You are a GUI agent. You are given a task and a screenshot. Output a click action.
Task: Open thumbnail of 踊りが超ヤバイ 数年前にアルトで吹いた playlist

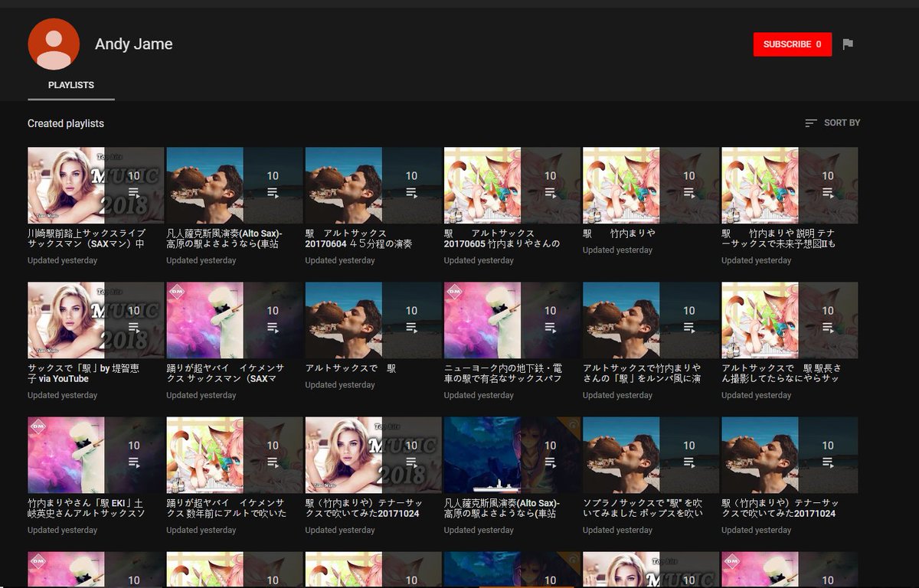[234, 455]
